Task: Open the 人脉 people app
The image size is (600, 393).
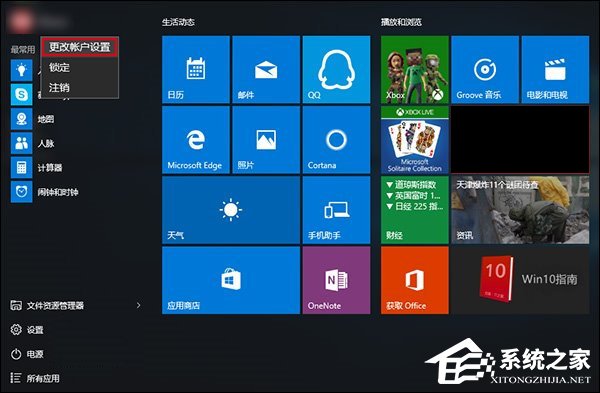Action: click(33, 143)
